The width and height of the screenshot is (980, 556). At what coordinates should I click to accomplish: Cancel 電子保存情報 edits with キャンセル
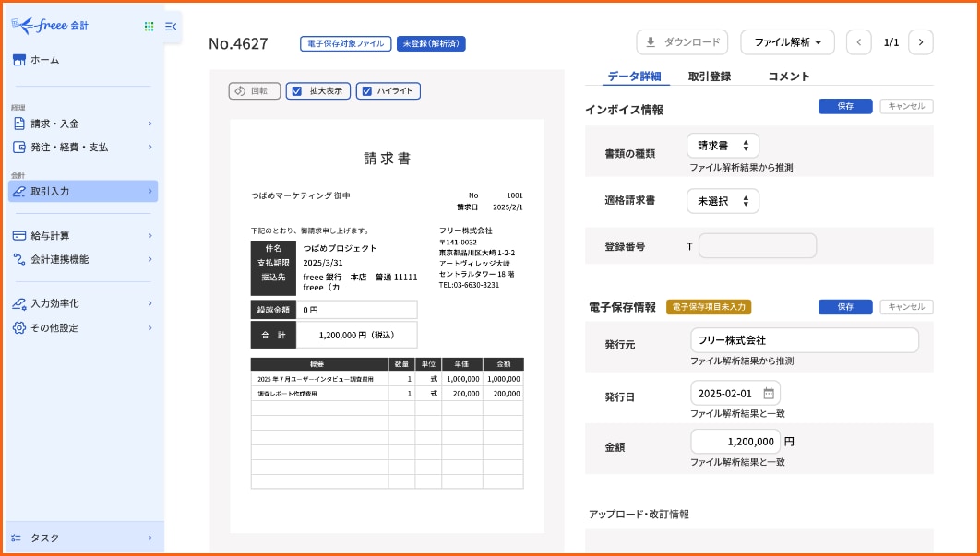click(x=905, y=307)
